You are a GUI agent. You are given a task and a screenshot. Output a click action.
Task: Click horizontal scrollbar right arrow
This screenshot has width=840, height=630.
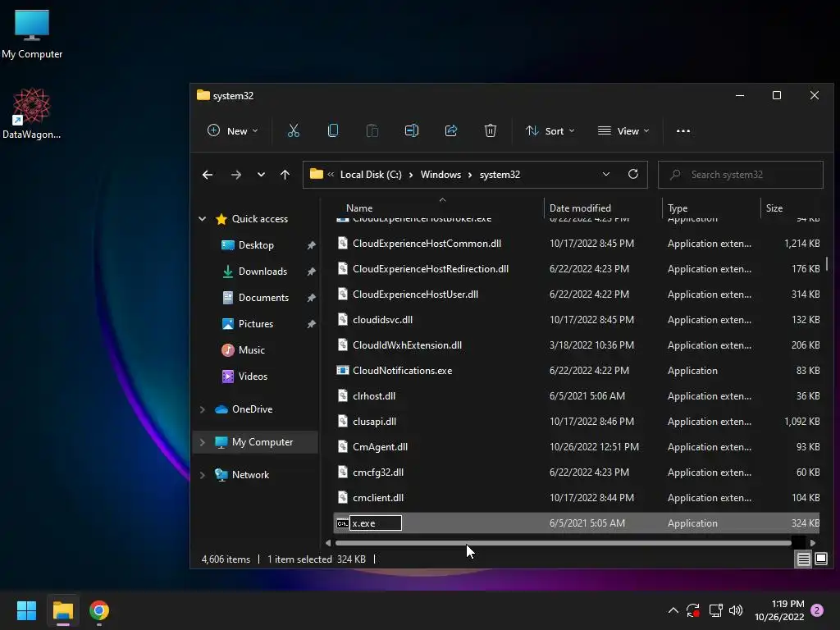click(x=813, y=543)
